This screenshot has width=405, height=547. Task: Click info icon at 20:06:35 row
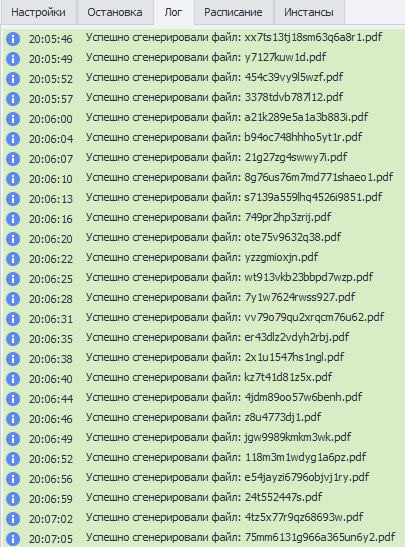(x=13, y=339)
